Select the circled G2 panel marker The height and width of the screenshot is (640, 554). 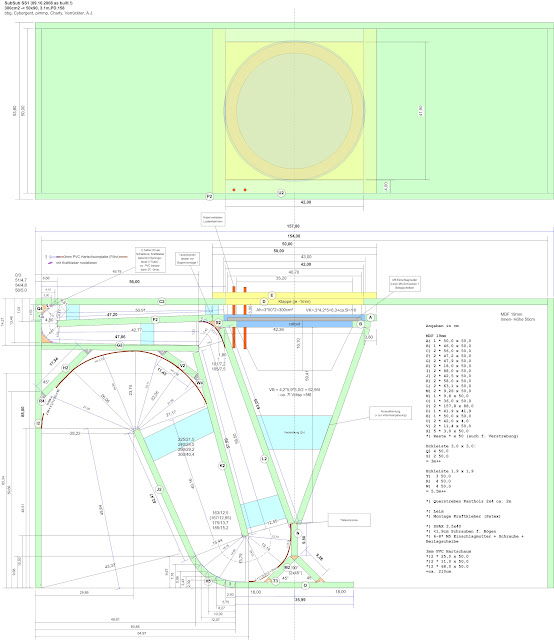pyautogui.click(x=120, y=345)
